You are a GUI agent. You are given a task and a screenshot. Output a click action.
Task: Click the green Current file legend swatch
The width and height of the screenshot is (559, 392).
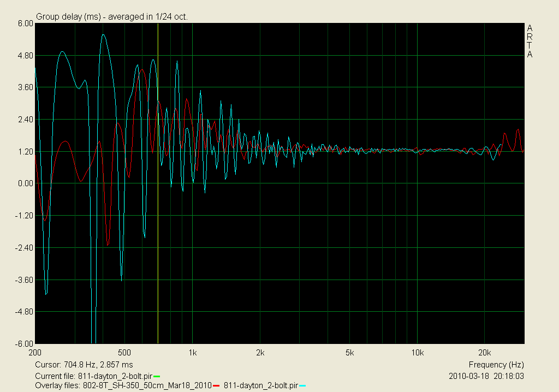point(157,376)
